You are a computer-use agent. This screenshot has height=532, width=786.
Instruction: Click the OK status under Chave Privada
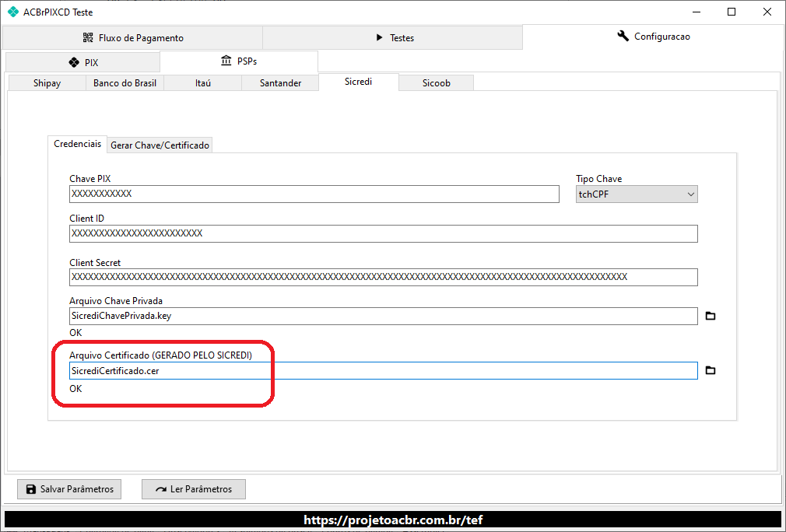75,333
